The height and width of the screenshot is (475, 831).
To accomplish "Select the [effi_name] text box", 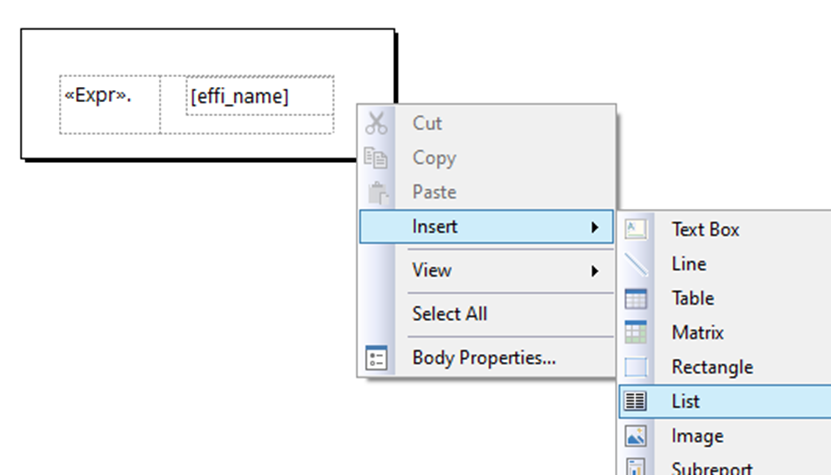I will (x=260, y=95).
